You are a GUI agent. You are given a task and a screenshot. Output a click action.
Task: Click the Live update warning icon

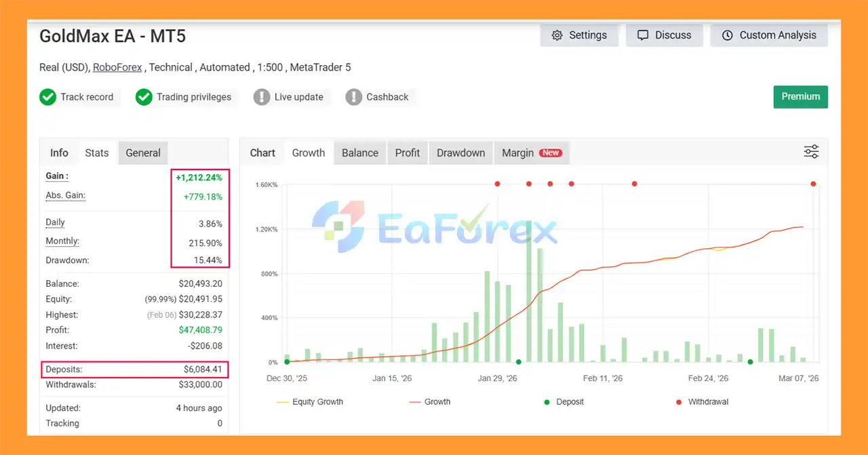click(x=262, y=97)
